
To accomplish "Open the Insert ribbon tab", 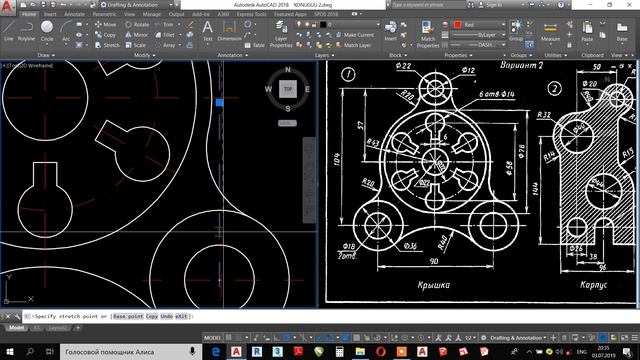I will (50, 14).
